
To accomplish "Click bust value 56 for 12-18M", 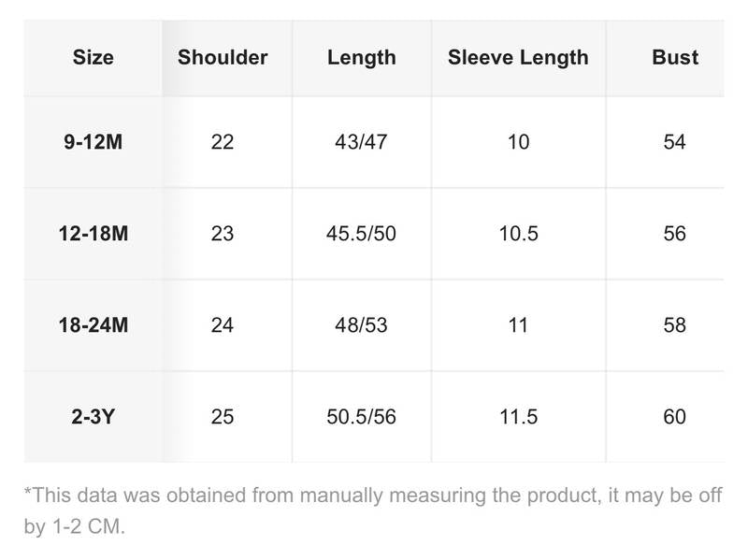I will (675, 234).
